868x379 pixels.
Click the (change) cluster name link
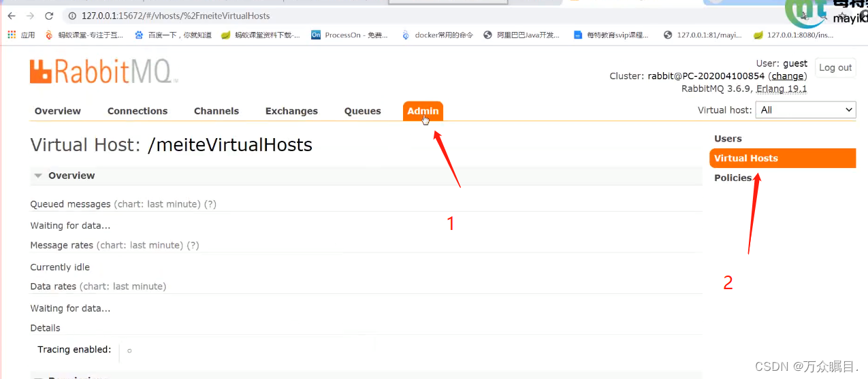coord(788,76)
